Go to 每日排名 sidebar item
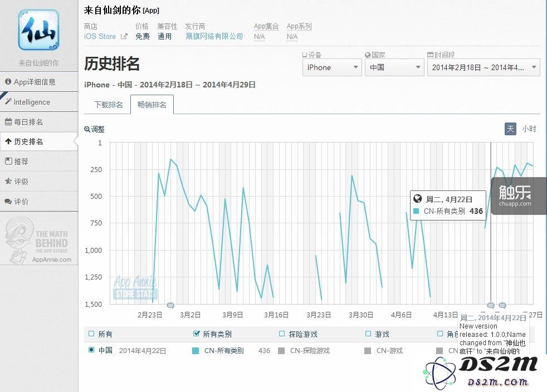This screenshot has height=392, width=547. (39, 122)
